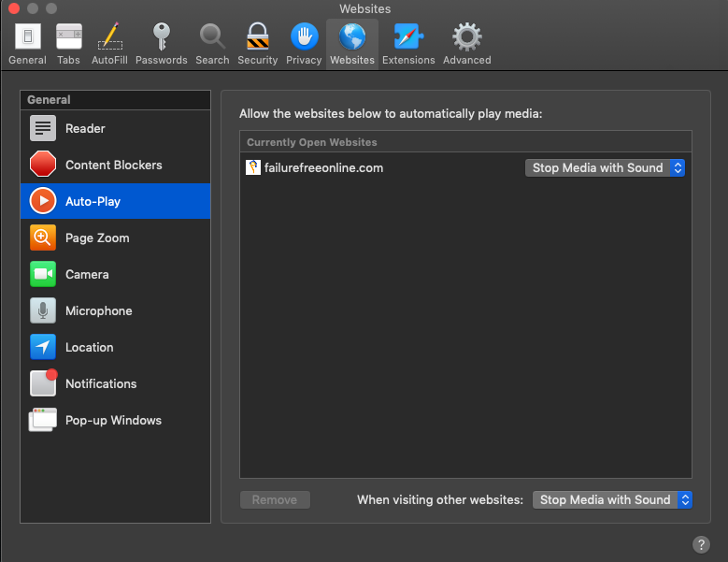
Task: Select Camera permissions
Action: 115,274
